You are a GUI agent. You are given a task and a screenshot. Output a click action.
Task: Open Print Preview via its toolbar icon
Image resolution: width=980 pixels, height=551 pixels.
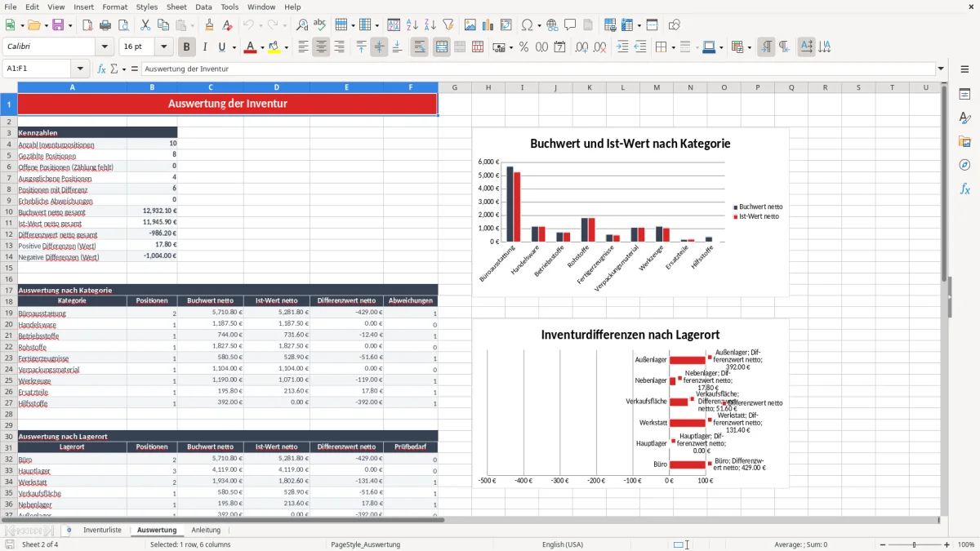pos(123,25)
